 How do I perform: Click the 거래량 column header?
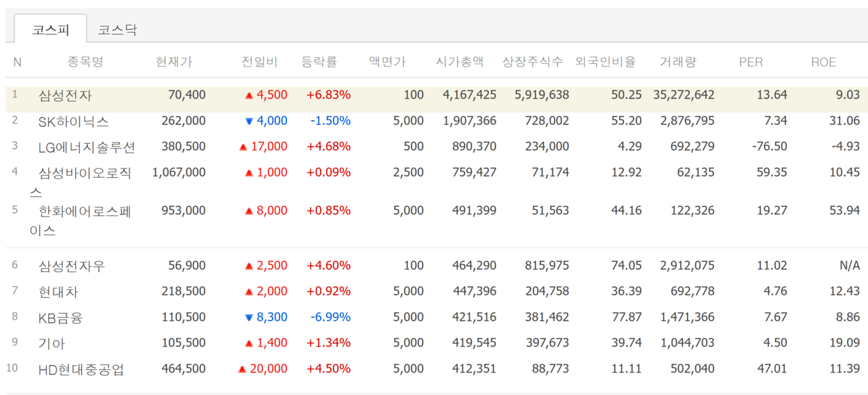click(678, 62)
